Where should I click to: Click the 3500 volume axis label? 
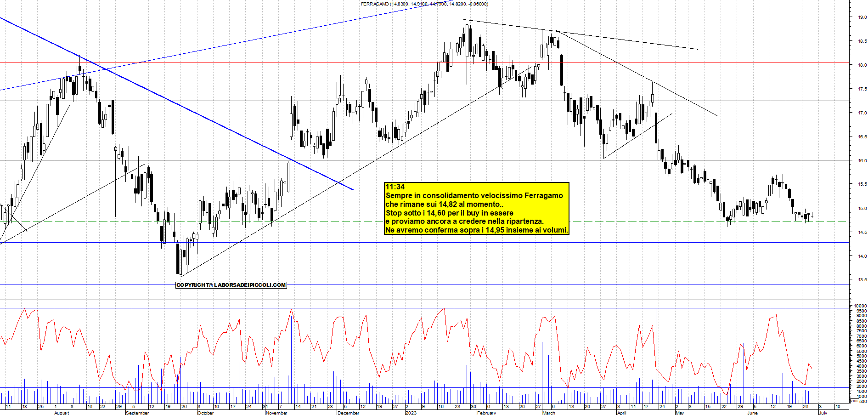click(861, 371)
